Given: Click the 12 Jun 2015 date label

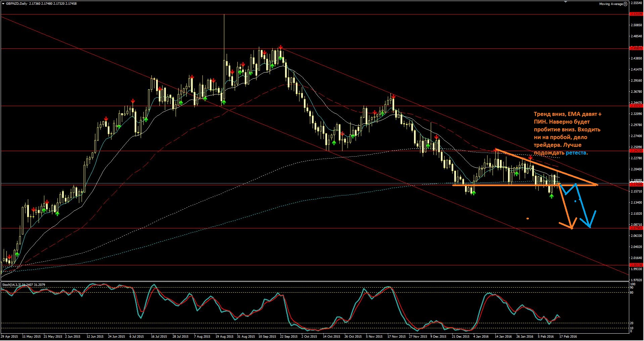Looking at the screenshot, I should 95,337.
